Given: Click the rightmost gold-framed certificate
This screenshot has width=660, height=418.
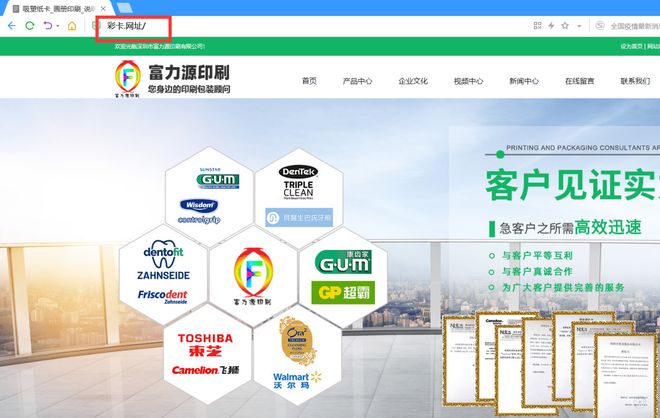Looking at the screenshot, I should (x=627, y=375).
